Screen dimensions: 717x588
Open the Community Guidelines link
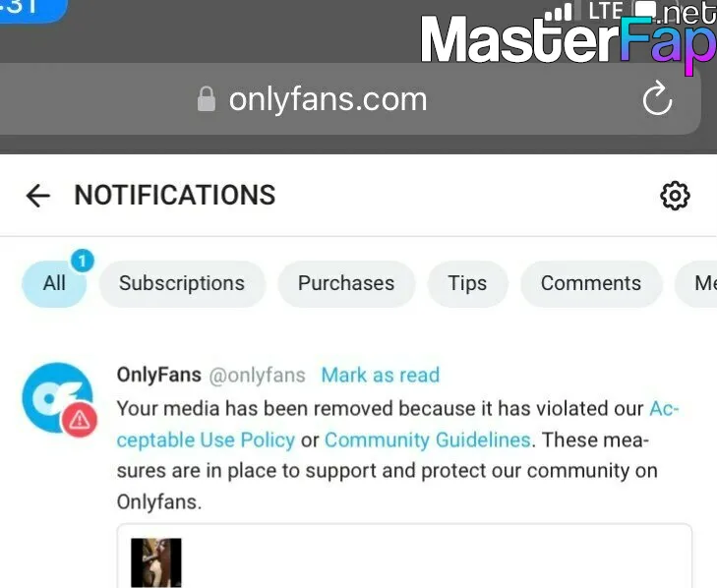coord(428,441)
